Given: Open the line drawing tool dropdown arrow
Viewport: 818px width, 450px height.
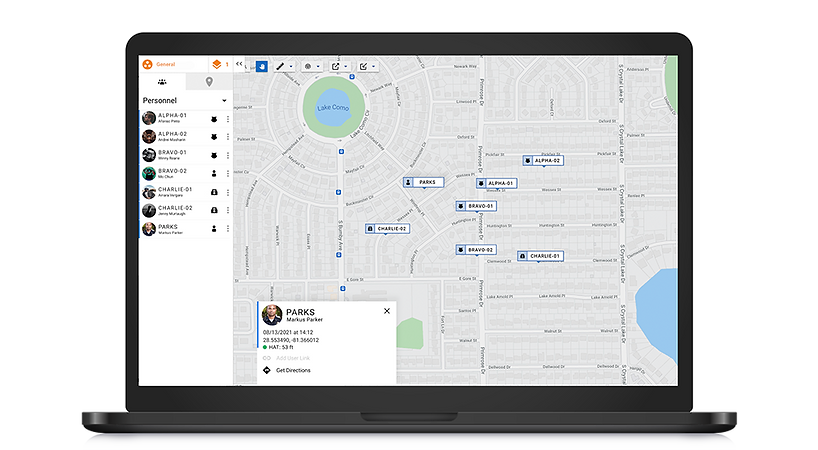Looking at the screenshot, I should pyautogui.click(x=291, y=67).
